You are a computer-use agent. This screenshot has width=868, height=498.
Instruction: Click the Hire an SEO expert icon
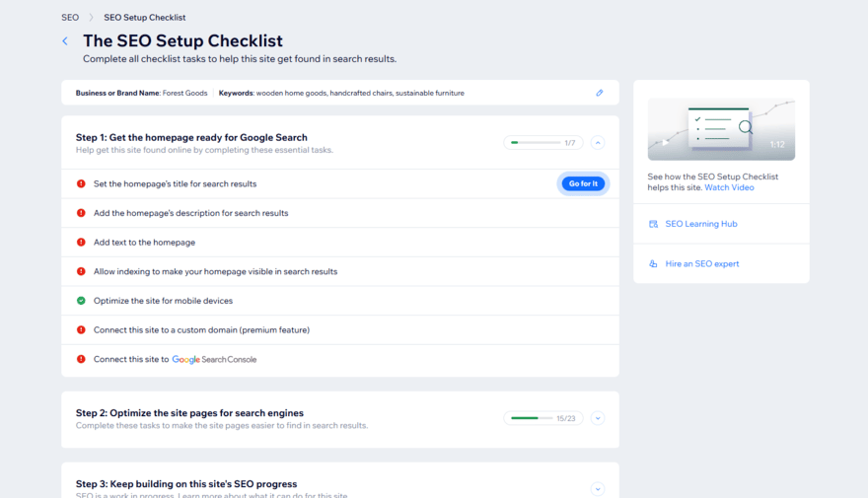[x=653, y=264]
